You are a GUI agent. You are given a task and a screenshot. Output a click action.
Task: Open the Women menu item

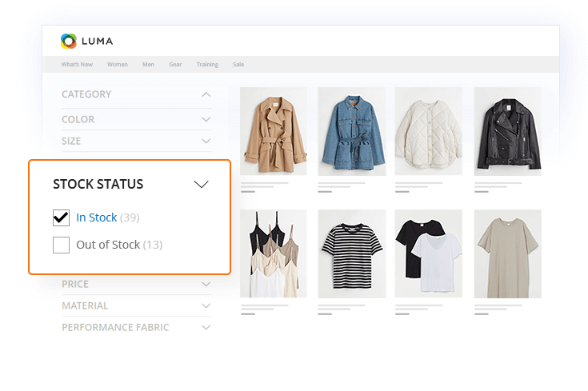point(118,65)
